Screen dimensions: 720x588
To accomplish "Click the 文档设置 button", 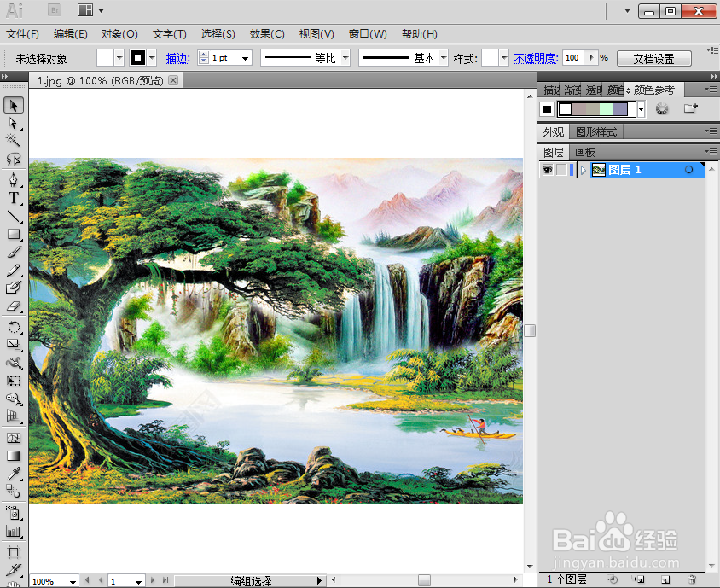I will click(653, 58).
